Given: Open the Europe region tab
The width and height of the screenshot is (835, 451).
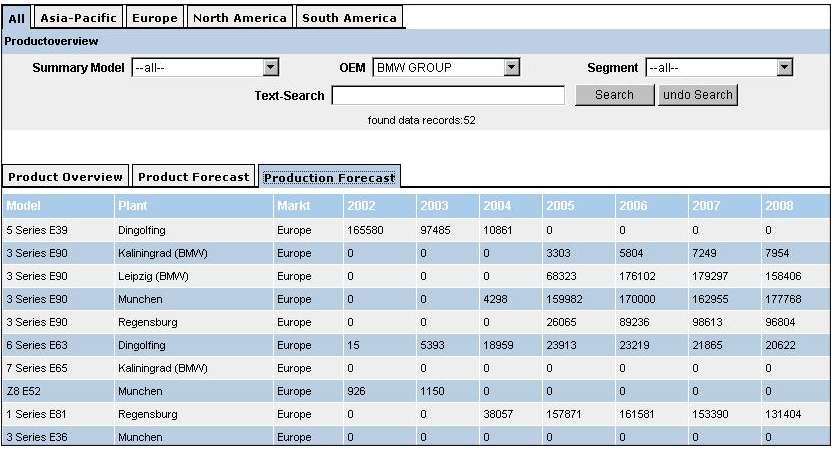Looking at the screenshot, I should [155, 17].
